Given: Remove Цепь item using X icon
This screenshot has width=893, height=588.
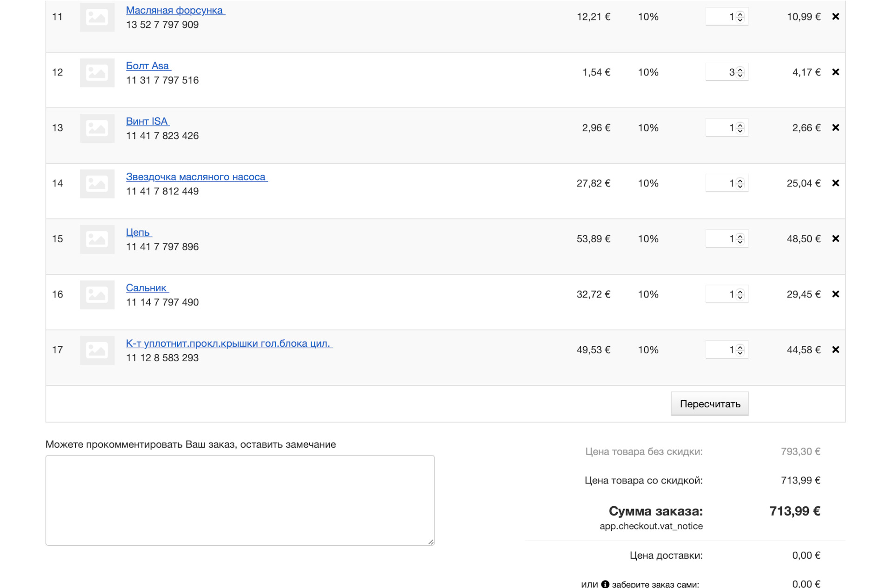Looking at the screenshot, I should tap(835, 239).
